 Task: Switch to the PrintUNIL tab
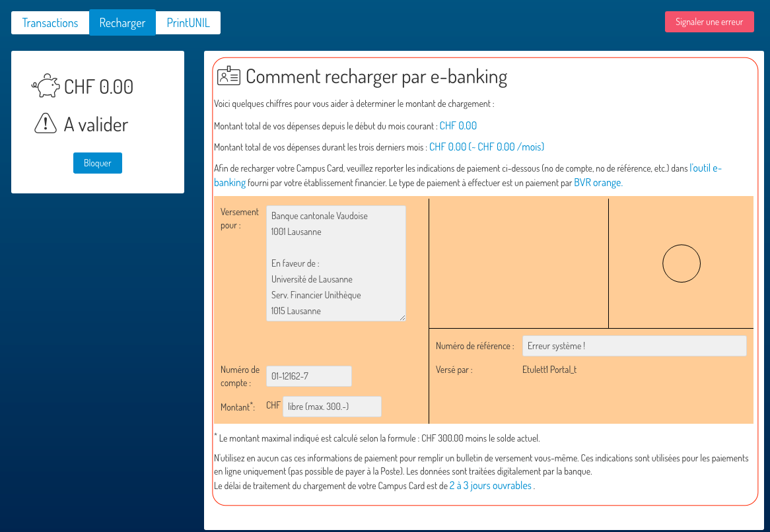click(188, 23)
